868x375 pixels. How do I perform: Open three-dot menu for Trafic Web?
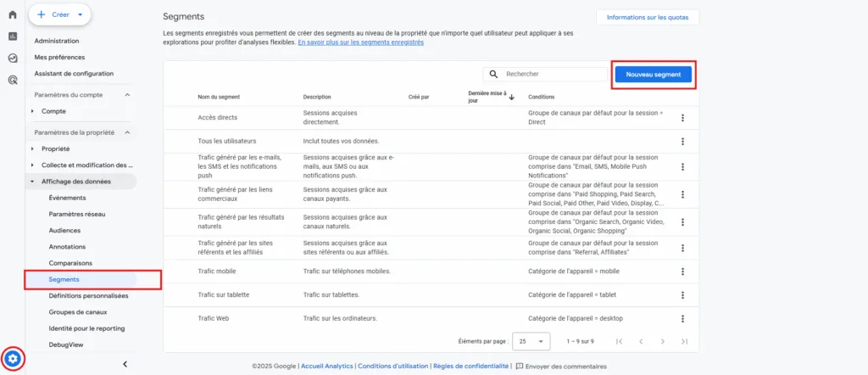(x=682, y=318)
